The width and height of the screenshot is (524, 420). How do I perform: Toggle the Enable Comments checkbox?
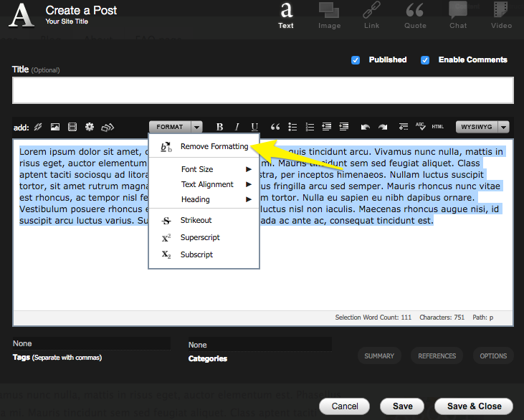point(425,60)
